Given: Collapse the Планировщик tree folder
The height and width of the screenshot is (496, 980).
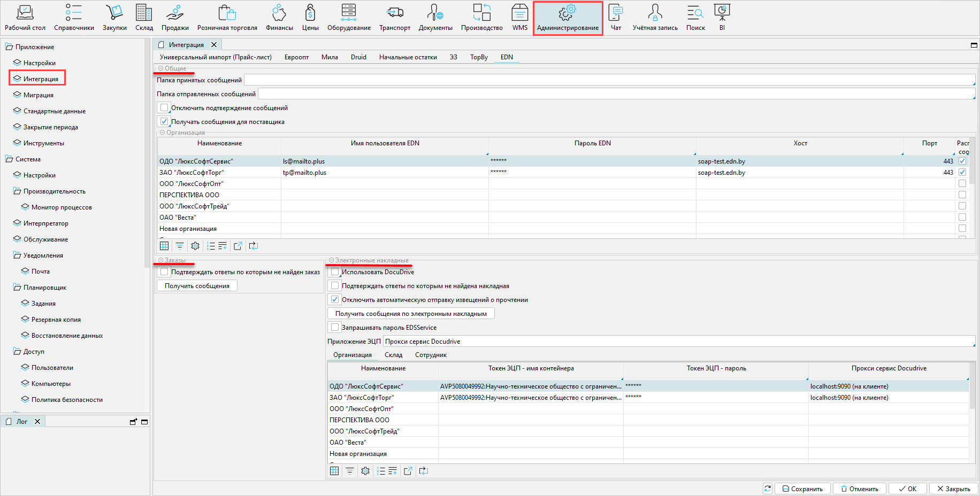Looking at the screenshot, I should click(17, 288).
